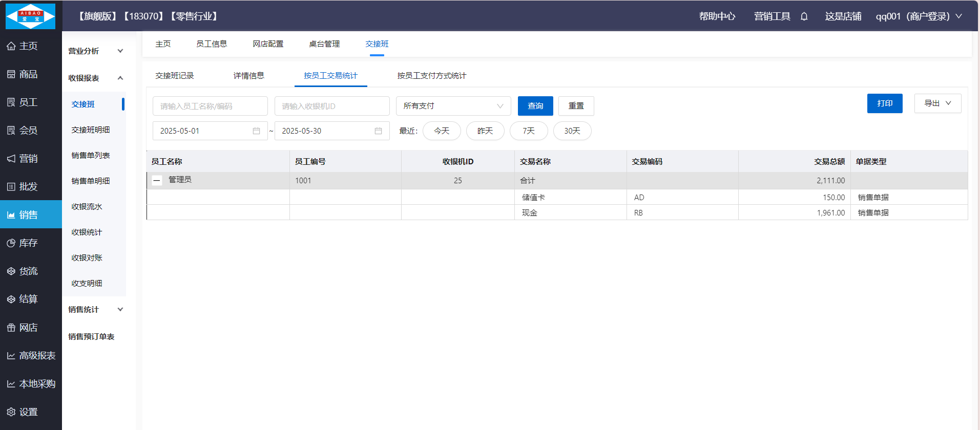
Task: Click calendar icon in start date field
Action: click(256, 131)
